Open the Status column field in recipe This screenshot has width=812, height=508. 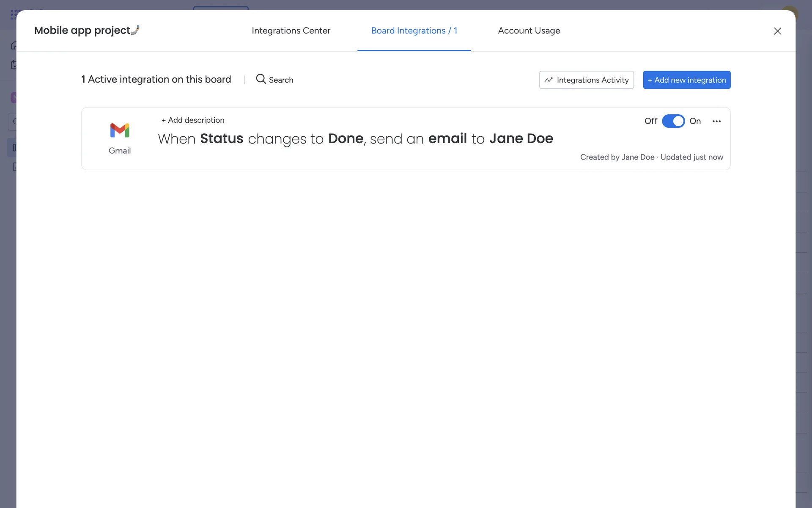click(x=222, y=139)
